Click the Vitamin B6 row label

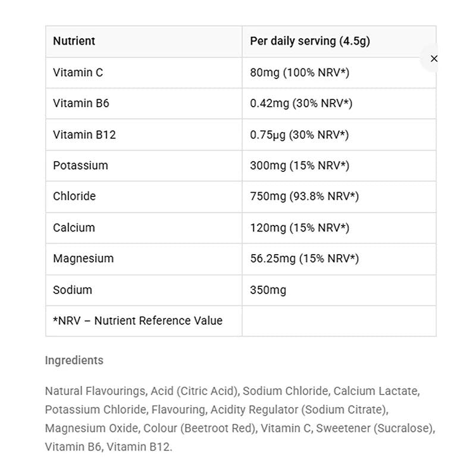(x=81, y=103)
